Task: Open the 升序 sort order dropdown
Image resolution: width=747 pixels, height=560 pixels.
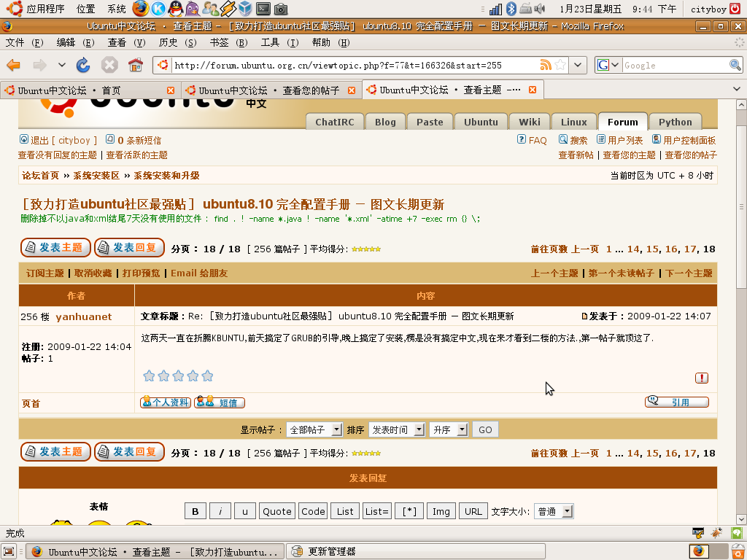Action: (449, 430)
